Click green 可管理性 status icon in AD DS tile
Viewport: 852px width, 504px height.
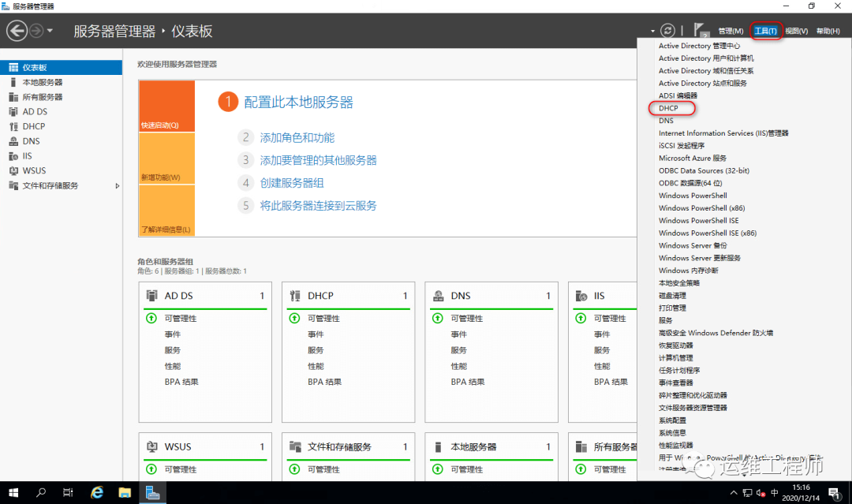[x=151, y=319]
